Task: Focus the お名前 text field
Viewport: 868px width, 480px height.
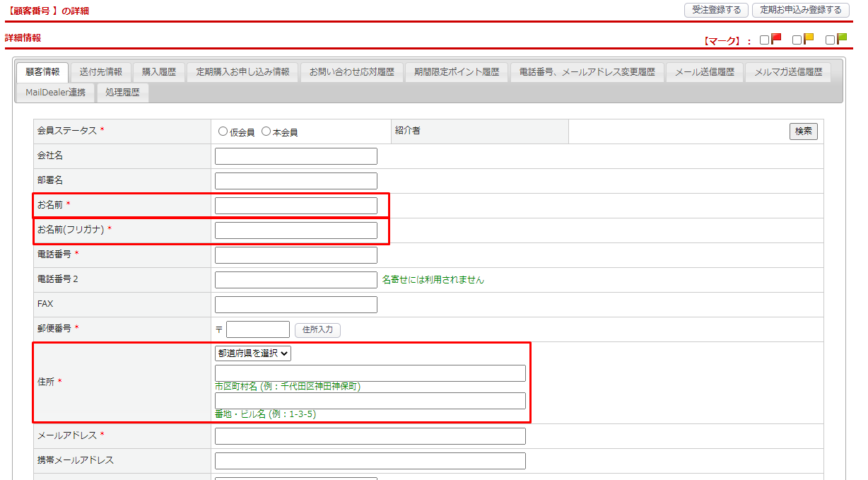Action: tap(295, 206)
